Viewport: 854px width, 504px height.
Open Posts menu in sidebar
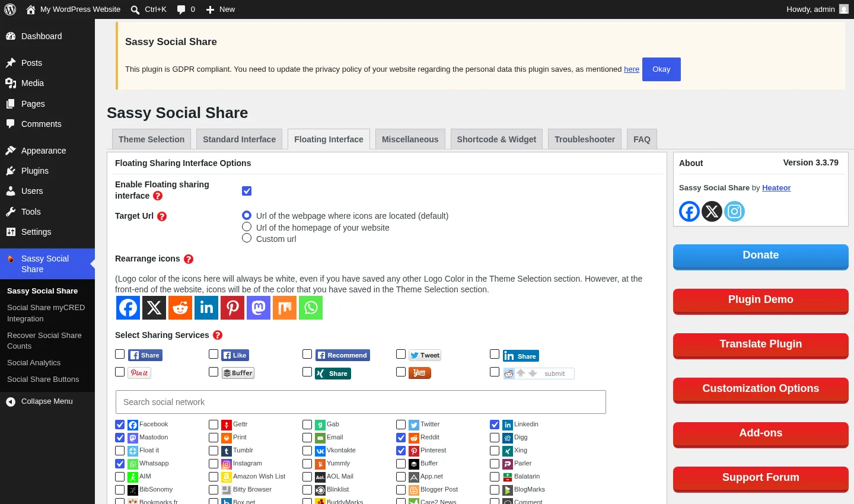click(x=47, y=63)
